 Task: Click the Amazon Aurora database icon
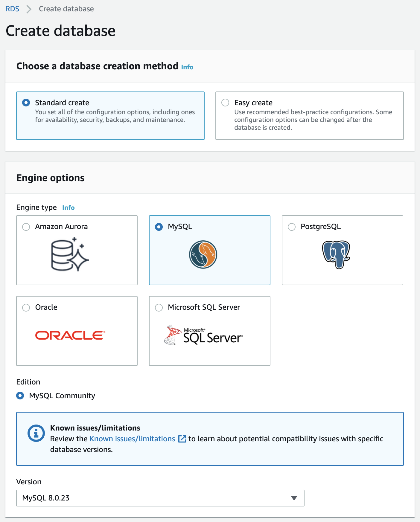coord(70,254)
